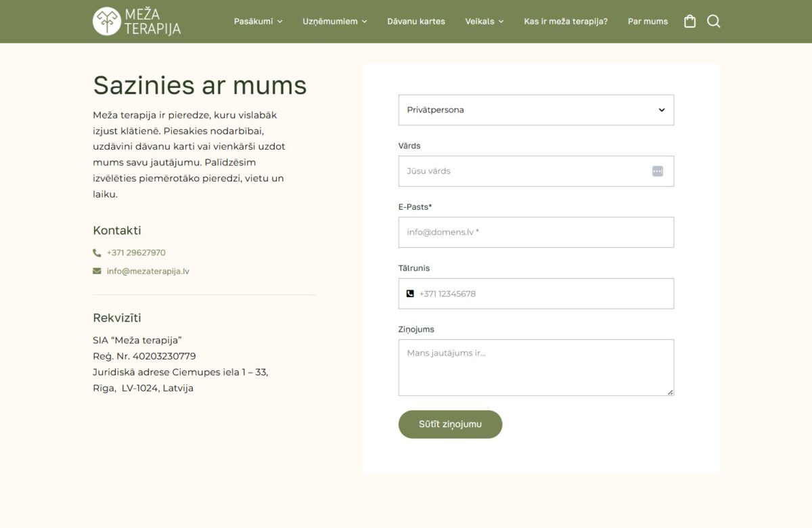The width and height of the screenshot is (812, 528).
Task: Click the info@mezaterapija.lv email link
Action: (x=148, y=271)
